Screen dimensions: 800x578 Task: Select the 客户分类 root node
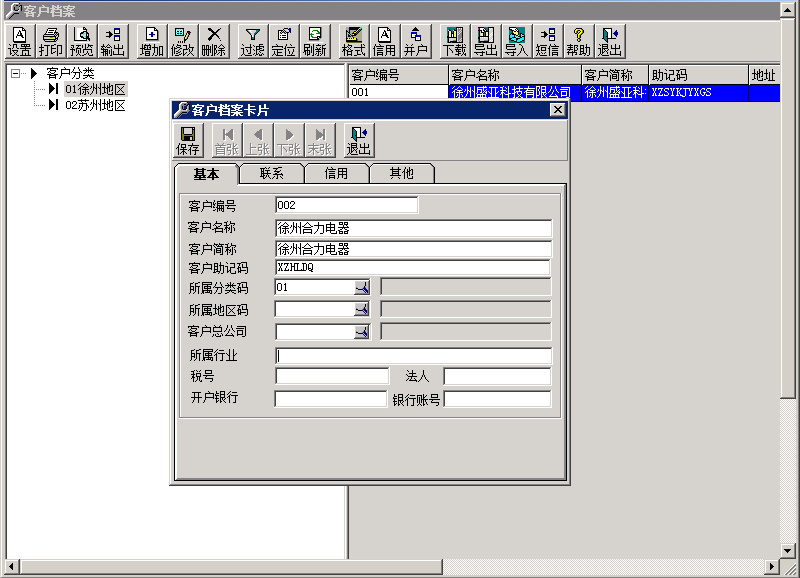tap(70, 73)
